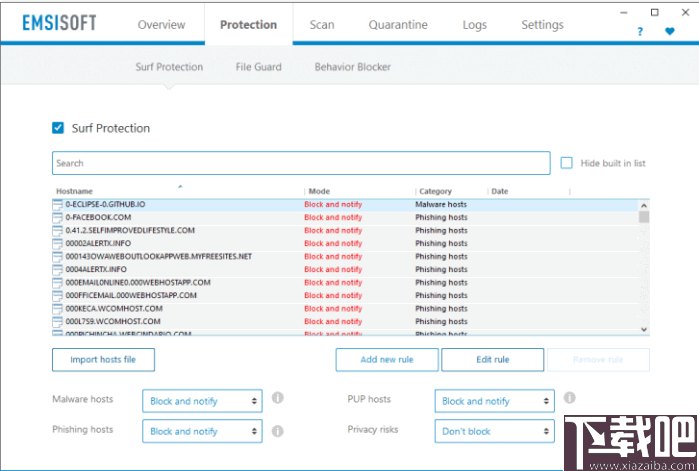
Task: Click host icon beside 00002ALERTX.INFO
Action: point(58,243)
